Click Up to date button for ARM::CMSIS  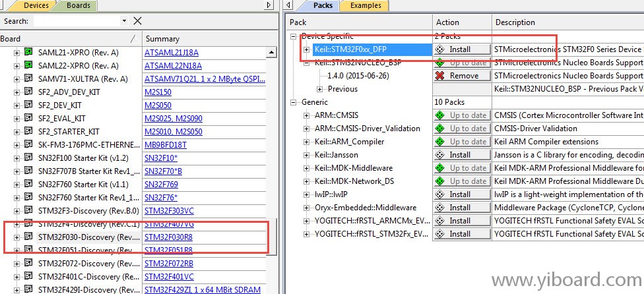click(x=462, y=115)
